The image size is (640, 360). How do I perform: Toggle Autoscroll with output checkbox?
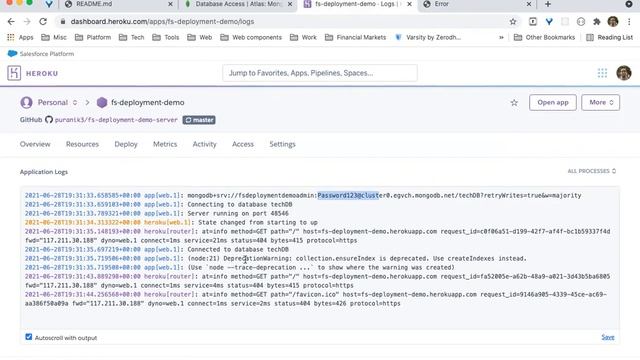pos(29,337)
